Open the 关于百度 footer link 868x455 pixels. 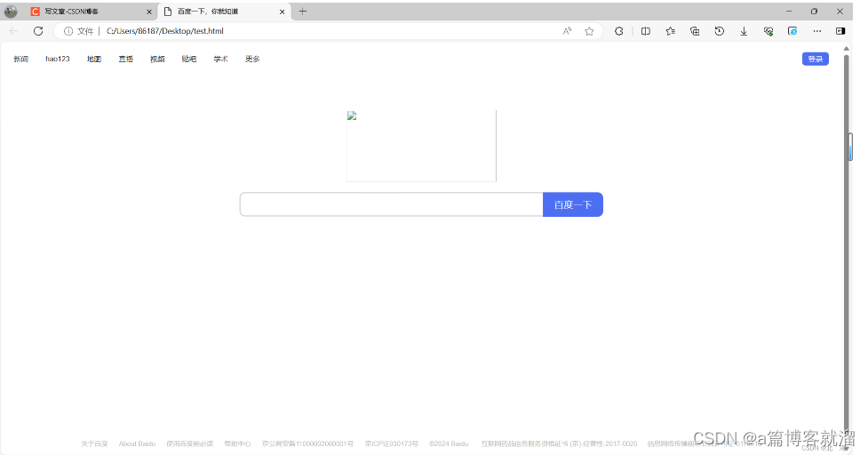[94, 444]
